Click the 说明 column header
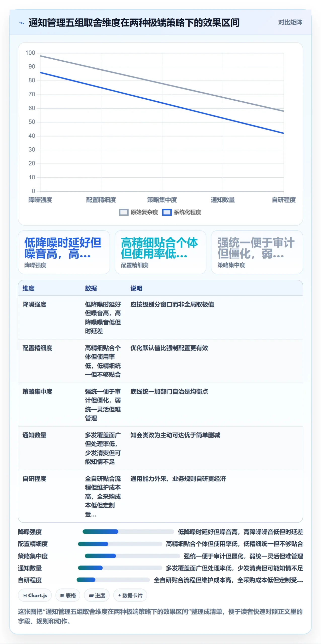321x644 pixels. tap(136, 288)
